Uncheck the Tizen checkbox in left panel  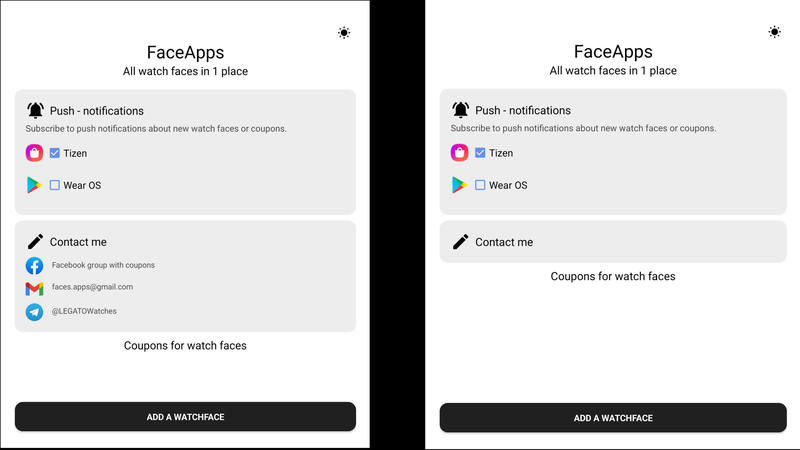click(55, 153)
